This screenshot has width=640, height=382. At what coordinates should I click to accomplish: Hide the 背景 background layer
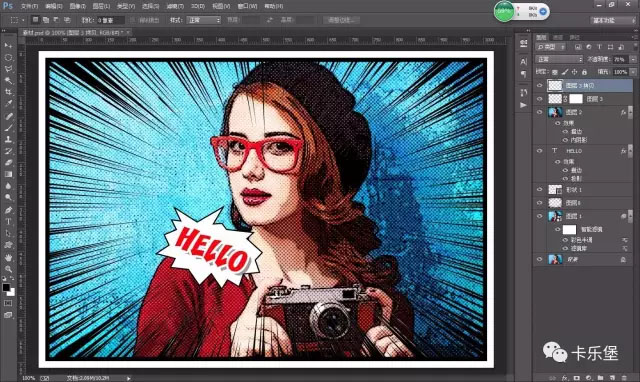(x=540, y=259)
